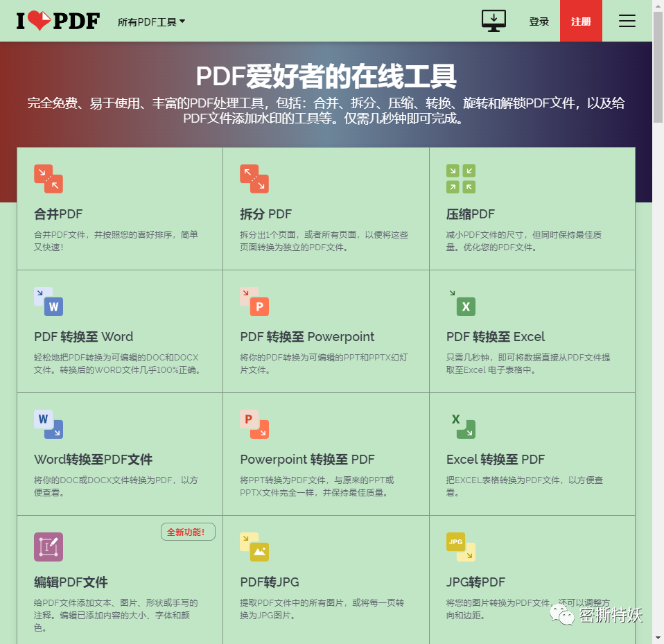Click the PDF 转换至 Word icon
The height and width of the screenshot is (644, 664).
[49, 302]
